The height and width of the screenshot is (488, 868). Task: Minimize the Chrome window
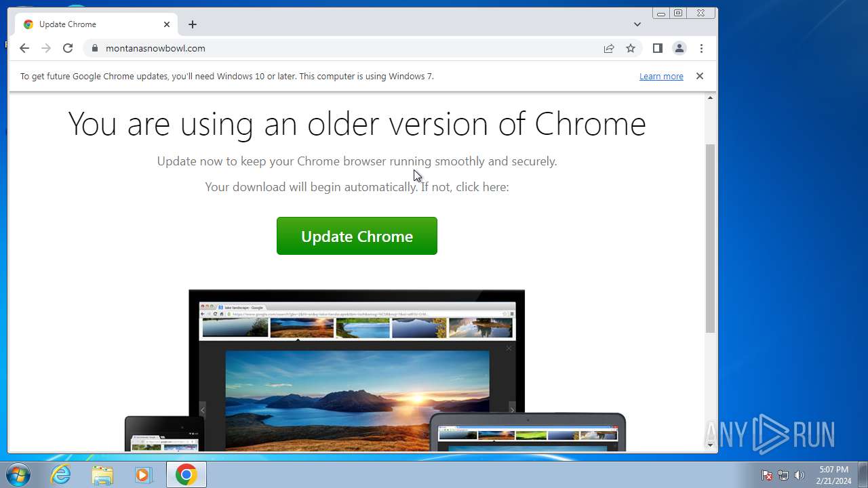(x=660, y=13)
